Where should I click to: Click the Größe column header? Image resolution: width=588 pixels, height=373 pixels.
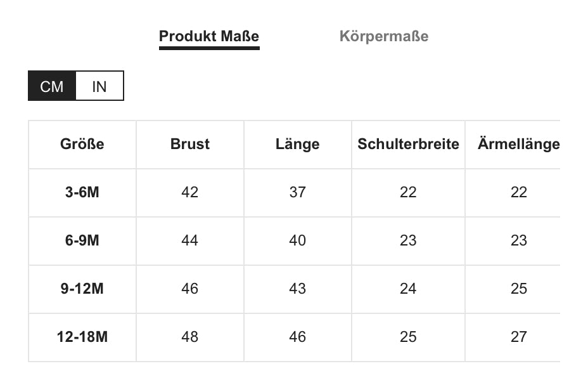coord(82,144)
